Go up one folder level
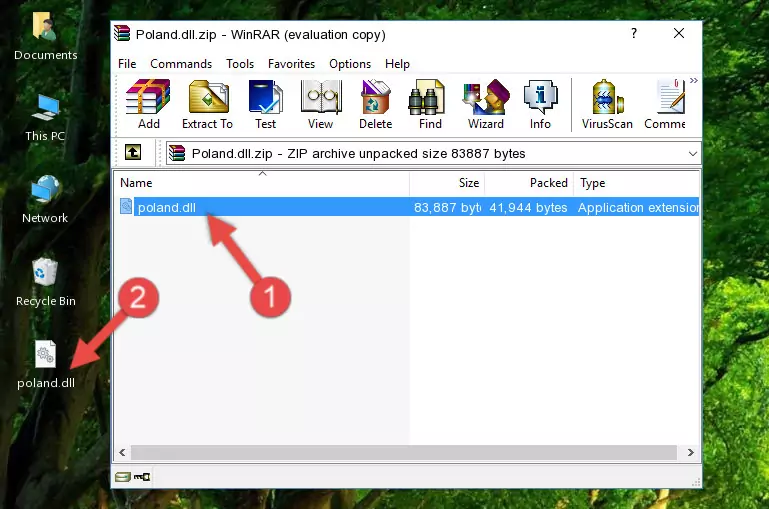The image size is (769, 509). [x=133, y=153]
